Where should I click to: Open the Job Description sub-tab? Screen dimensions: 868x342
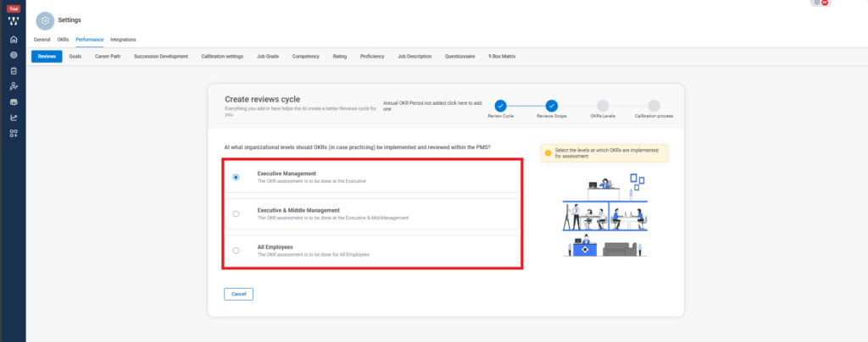[x=415, y=57]
